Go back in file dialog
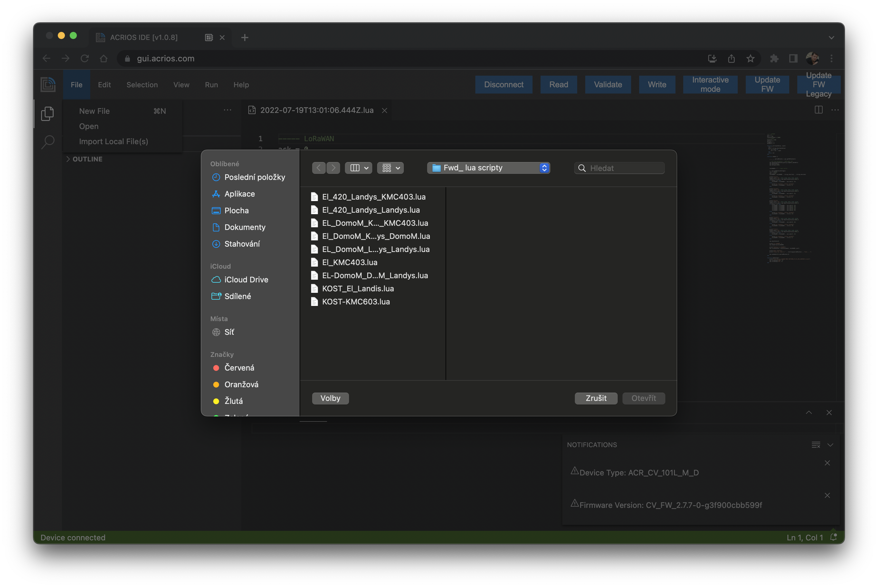 (319, 168)
